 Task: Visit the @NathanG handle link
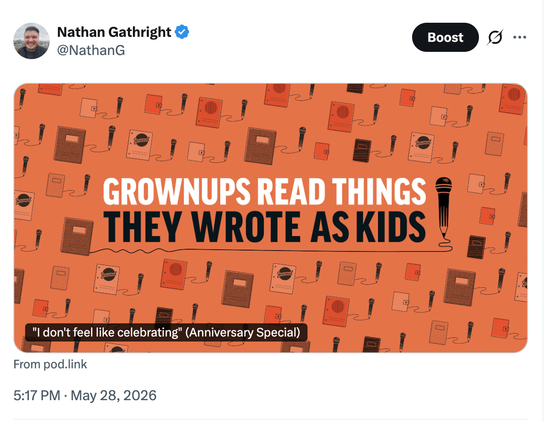click(91, 50)
